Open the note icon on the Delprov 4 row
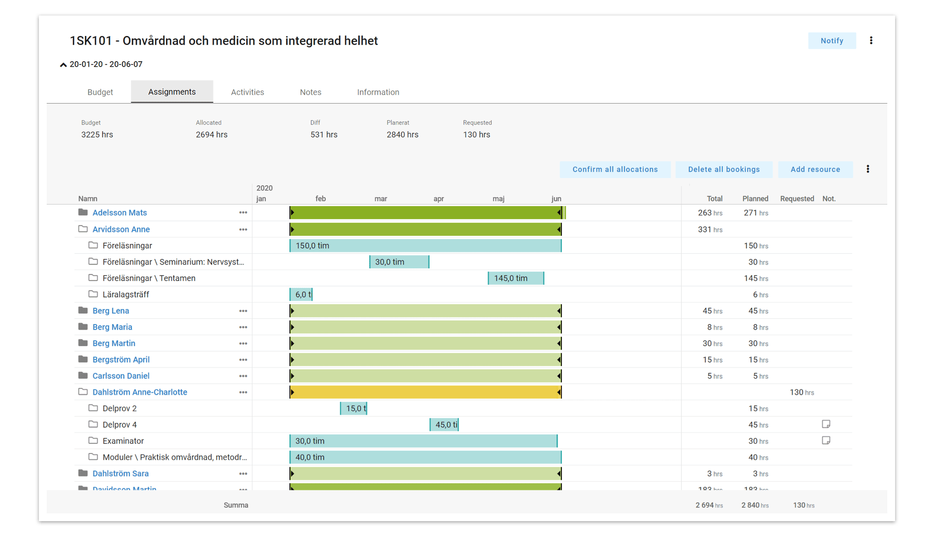This screenshot has height=560, width=934. coord(826,424)
